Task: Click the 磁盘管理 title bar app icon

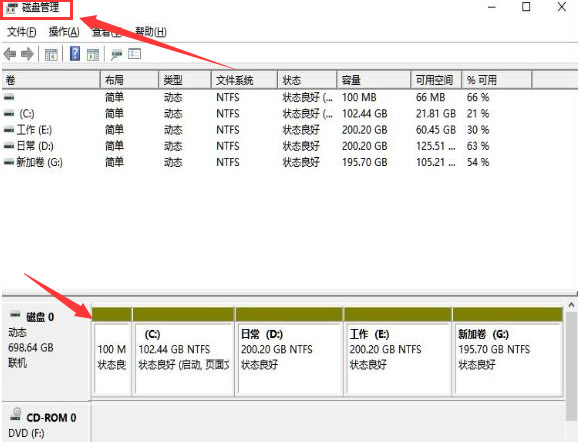Action: 12,8
